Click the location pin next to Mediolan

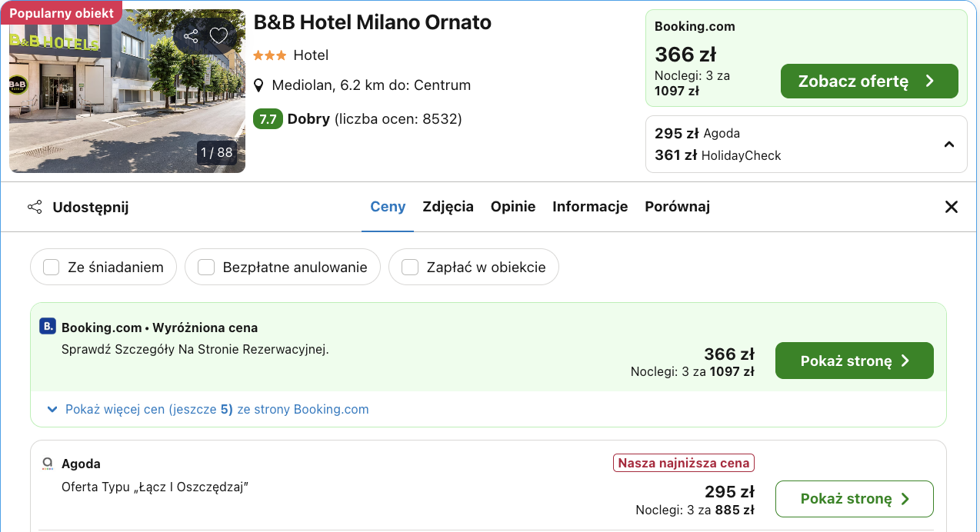point(258,85)
